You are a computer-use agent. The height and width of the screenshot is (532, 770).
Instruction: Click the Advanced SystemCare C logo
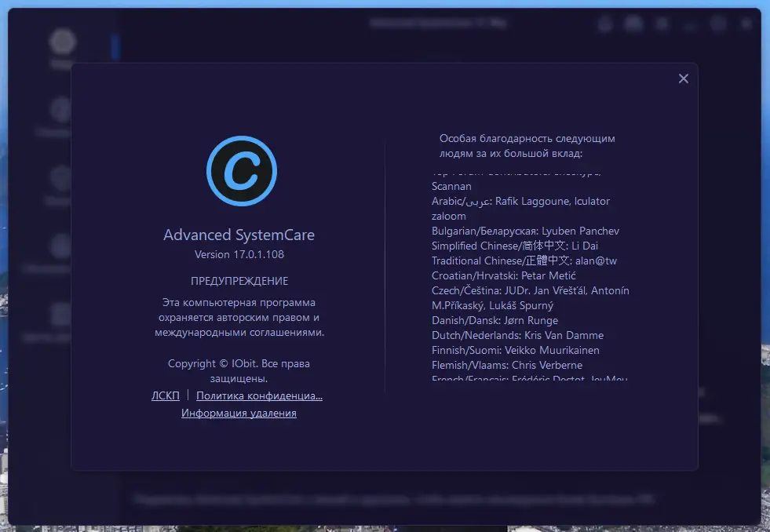[x=240, y=171]
